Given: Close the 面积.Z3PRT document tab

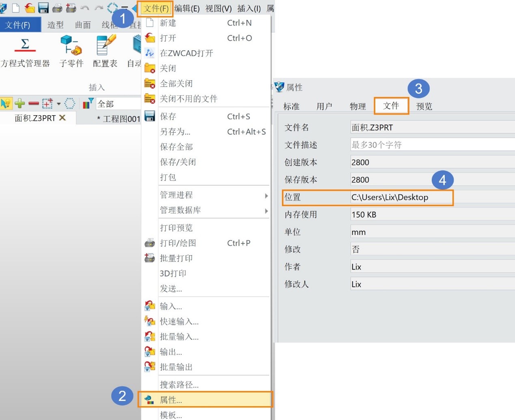Looking at the screenshot, I should 62,118.
